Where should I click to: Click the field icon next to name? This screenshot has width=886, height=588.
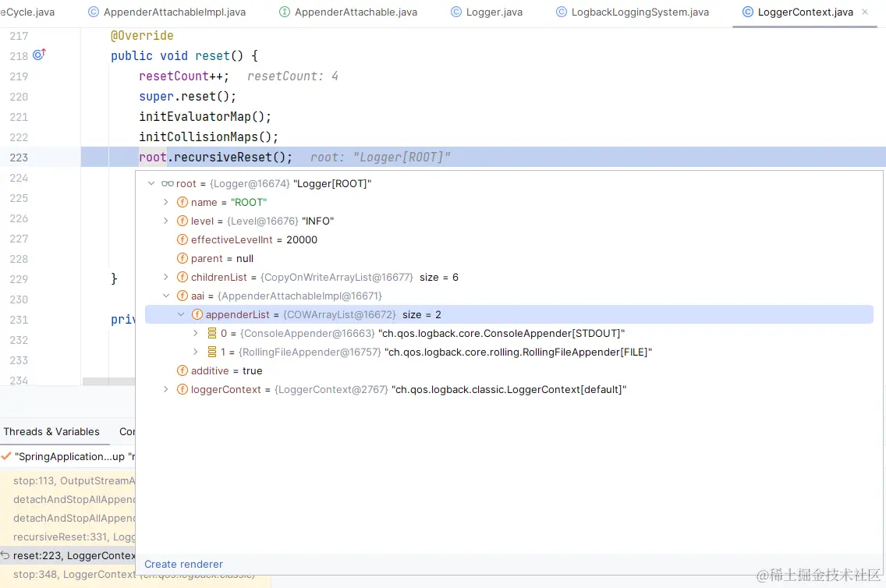pos(182,202)
